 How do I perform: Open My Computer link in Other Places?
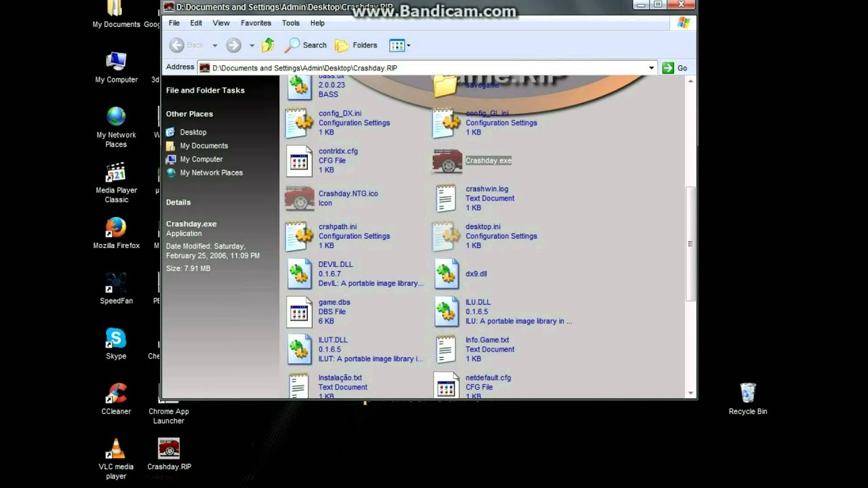[x=201, y=159]
